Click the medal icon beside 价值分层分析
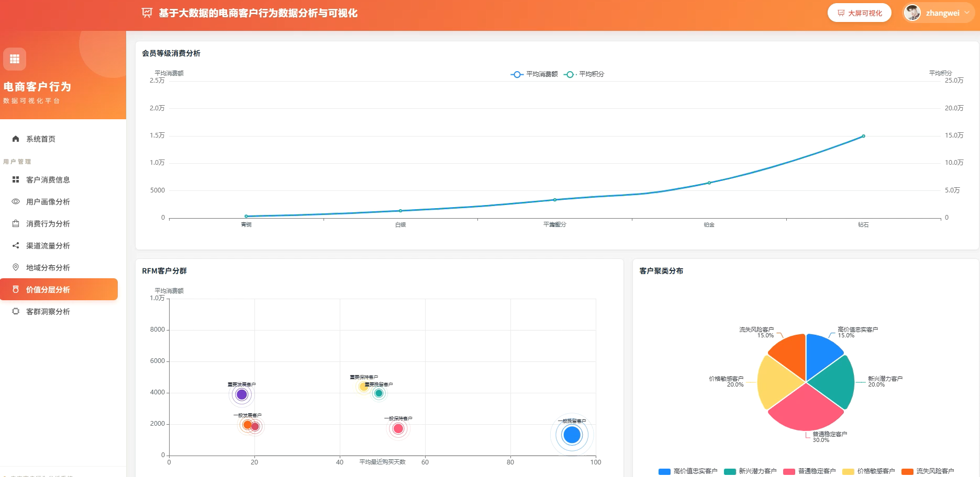980x477 pixels. [x=16, y=289]
